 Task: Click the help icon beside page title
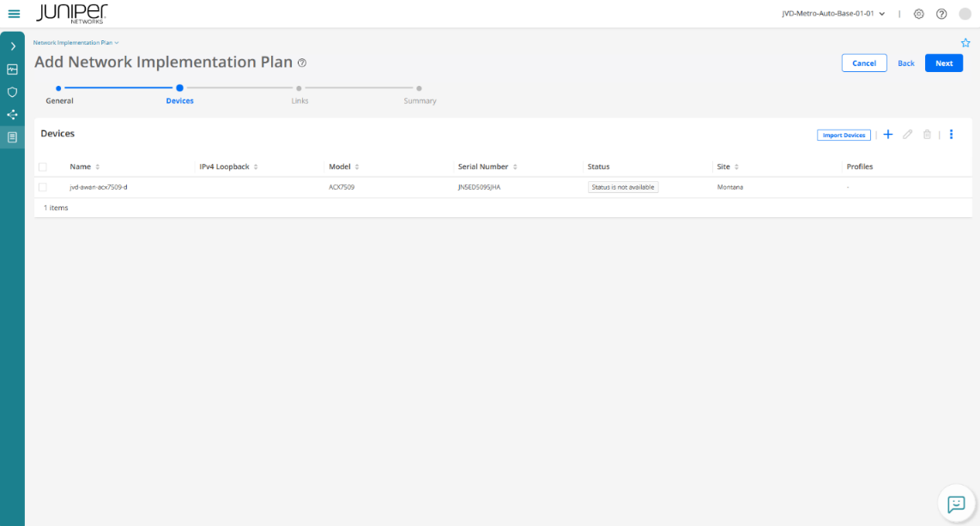[302, 63]
